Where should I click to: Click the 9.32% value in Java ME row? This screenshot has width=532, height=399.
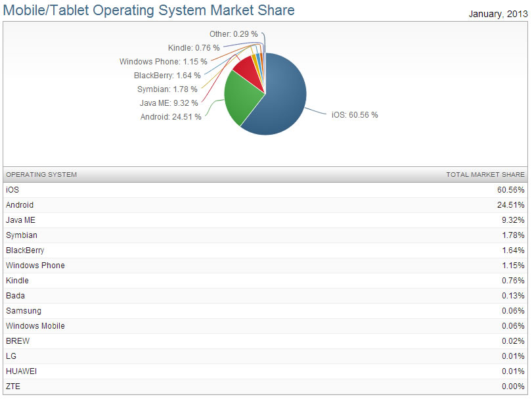click(513, 220)
